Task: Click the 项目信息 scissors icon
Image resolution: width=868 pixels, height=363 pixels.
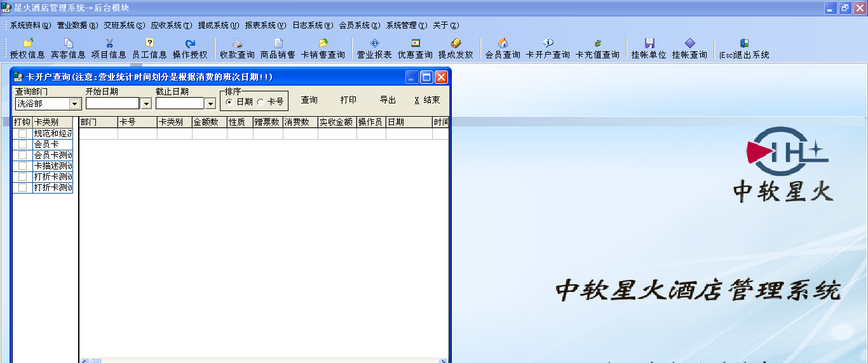Action: pyautogui.click(x=109, y=49)
